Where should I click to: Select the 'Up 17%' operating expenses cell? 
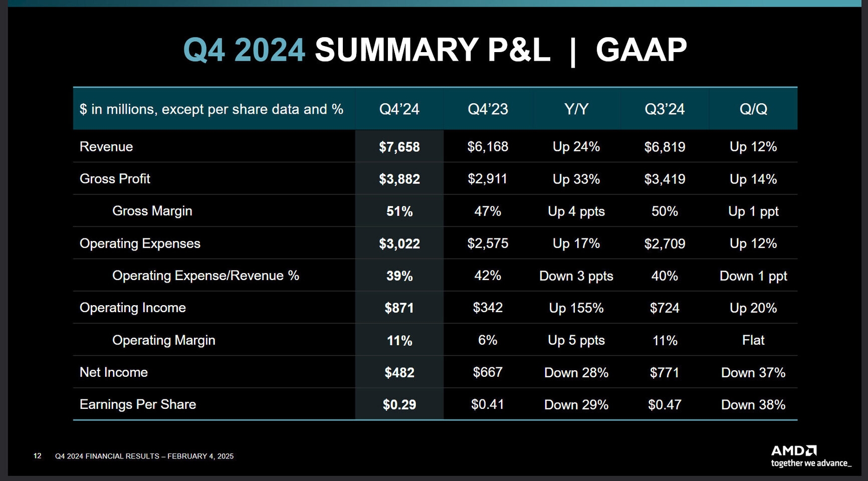tap(576, 244)
